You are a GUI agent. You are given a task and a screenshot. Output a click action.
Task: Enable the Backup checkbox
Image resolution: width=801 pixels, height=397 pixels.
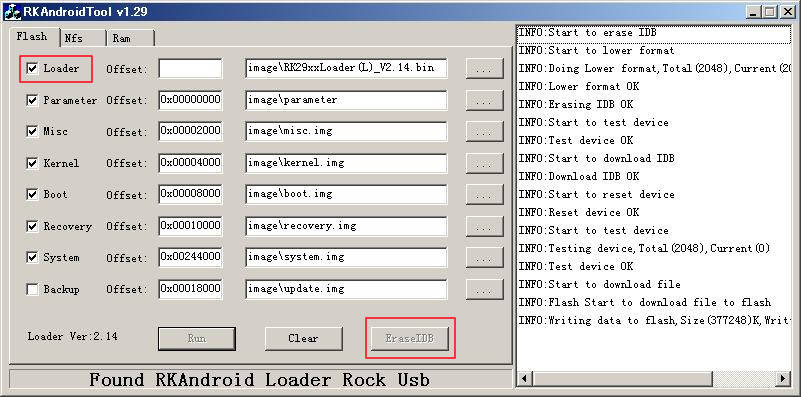click(33, 290)
